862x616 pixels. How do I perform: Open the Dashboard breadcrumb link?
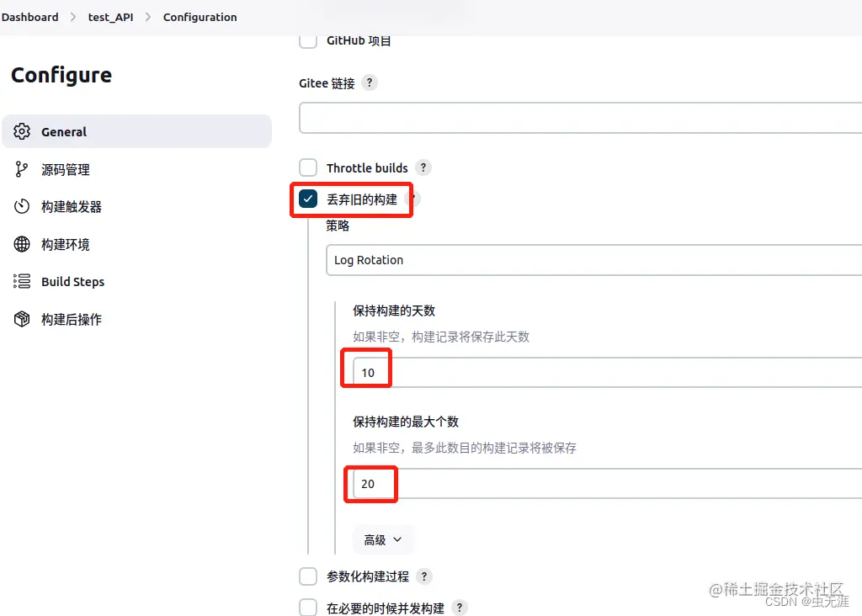29,17
